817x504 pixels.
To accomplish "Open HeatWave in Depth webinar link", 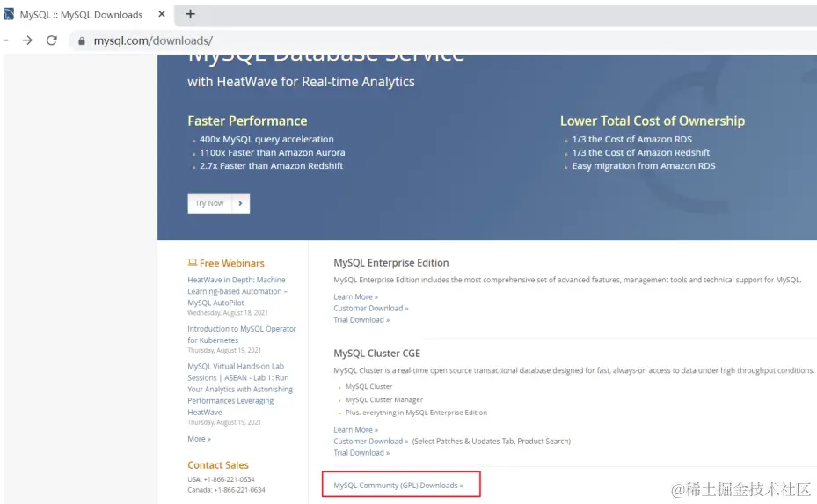I will [x=237, y=291].
